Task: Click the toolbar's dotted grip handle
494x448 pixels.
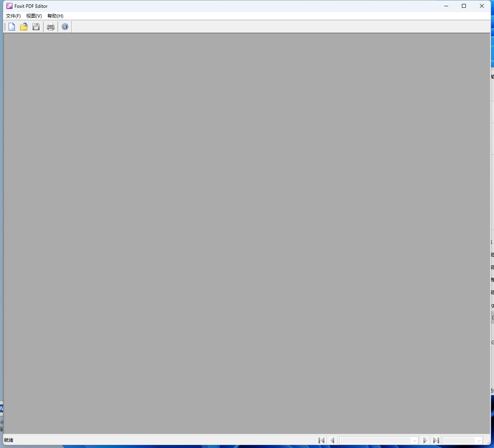Action: tap(5, 27)
